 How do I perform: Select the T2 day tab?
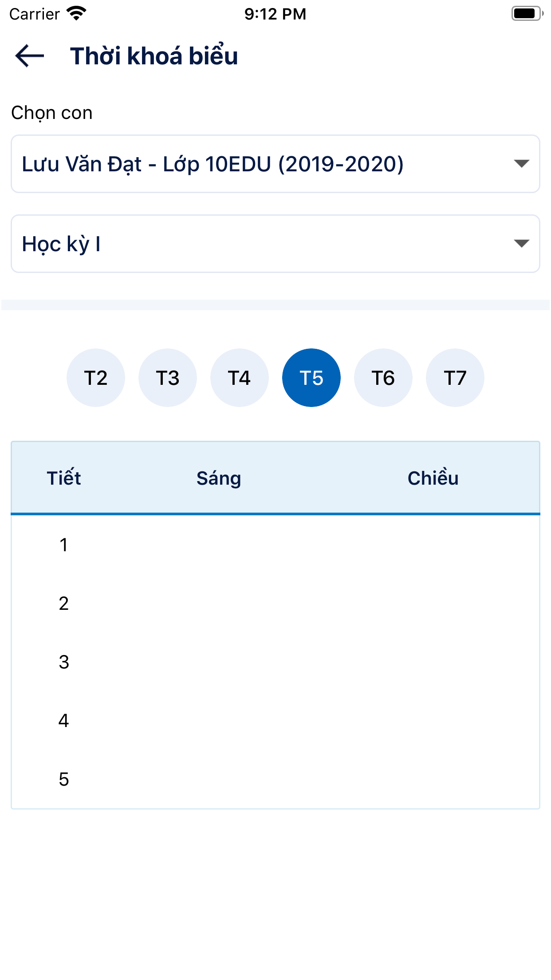pyautogui.click(x=96, y=378)
